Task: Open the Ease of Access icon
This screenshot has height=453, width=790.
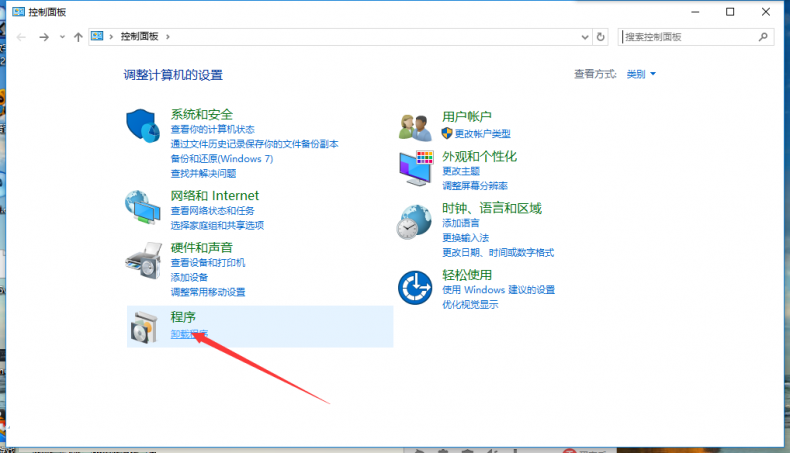Action: [415, 288]
